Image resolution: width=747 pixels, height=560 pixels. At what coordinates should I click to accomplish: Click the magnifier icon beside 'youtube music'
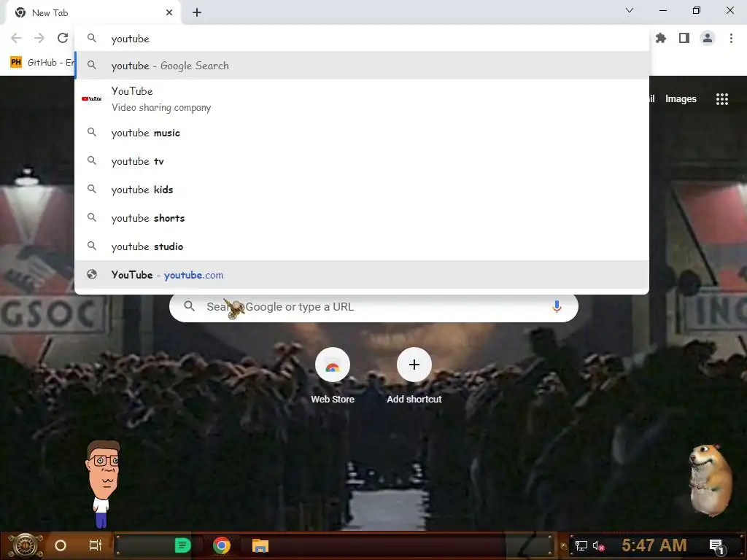point(92,133)
